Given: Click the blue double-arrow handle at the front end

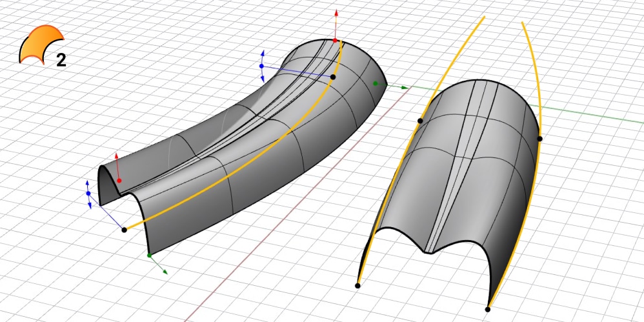Looking at the screenshot, I should (88, 193).
